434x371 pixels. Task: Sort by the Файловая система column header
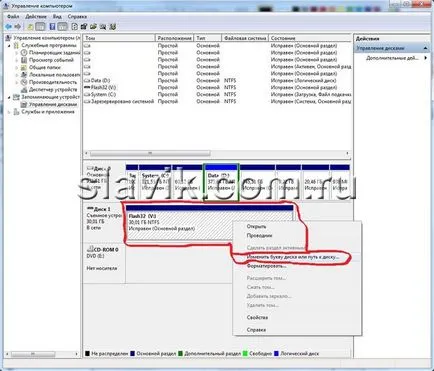coord(245,38)
